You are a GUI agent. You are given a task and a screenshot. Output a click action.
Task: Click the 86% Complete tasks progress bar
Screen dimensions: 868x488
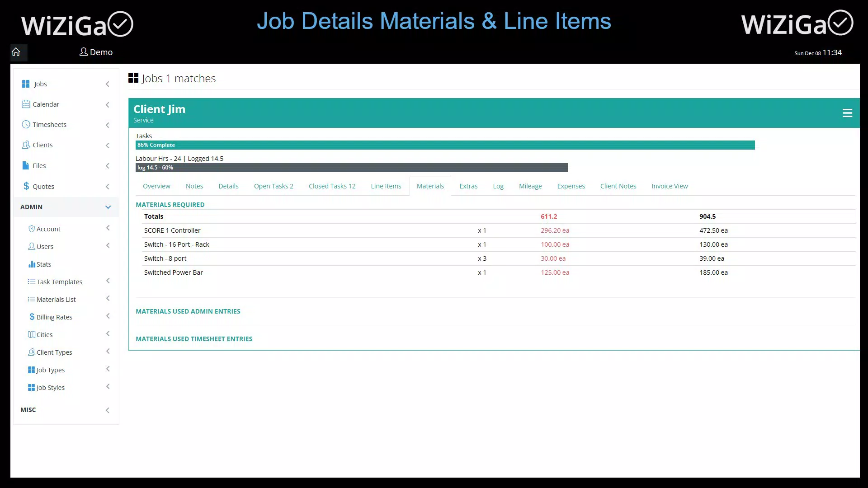445,145
